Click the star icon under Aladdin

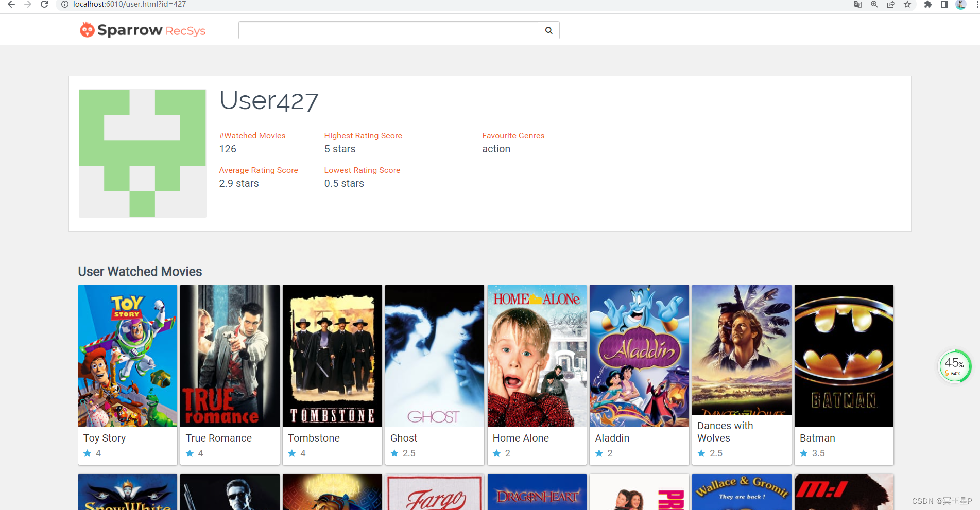pos(599,453)
